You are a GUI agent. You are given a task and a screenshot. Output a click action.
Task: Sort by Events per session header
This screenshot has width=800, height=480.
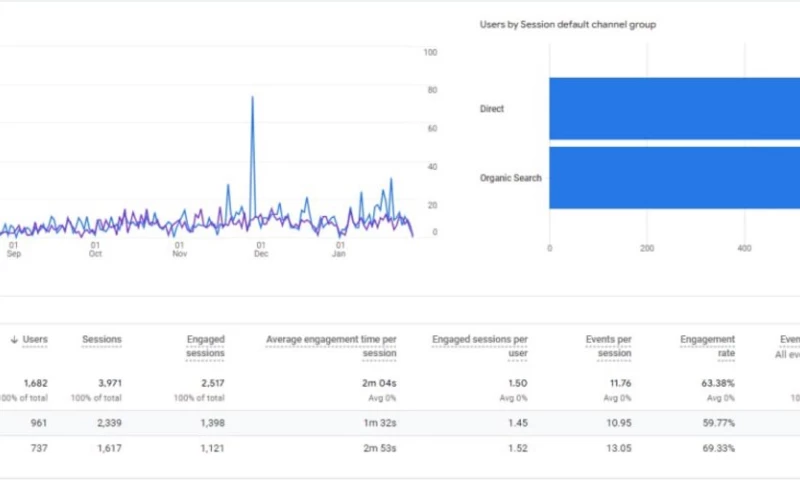(608, 346)
